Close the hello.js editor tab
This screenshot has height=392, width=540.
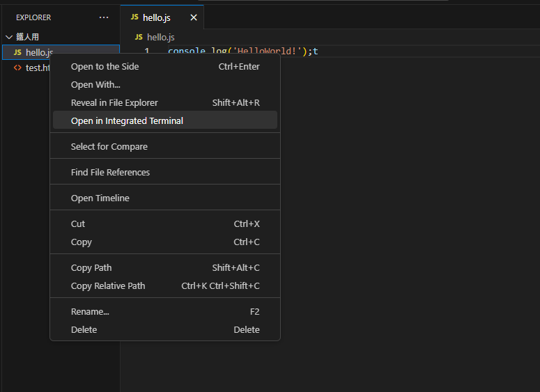[194, 17]
